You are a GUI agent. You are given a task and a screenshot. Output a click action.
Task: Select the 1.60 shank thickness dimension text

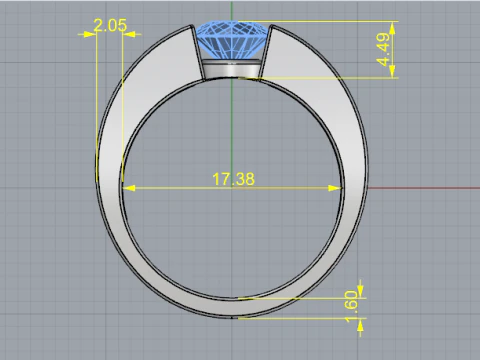tap(351, 306)
